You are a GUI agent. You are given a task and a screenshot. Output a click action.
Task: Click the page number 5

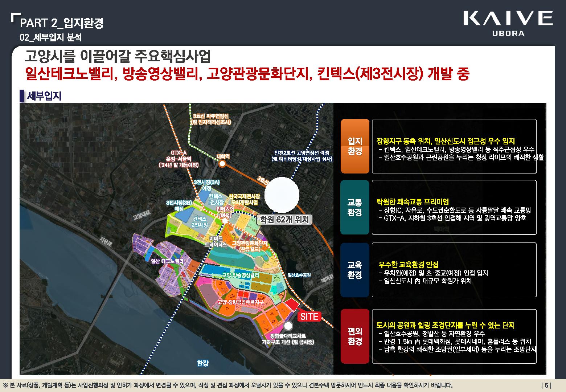547,385
